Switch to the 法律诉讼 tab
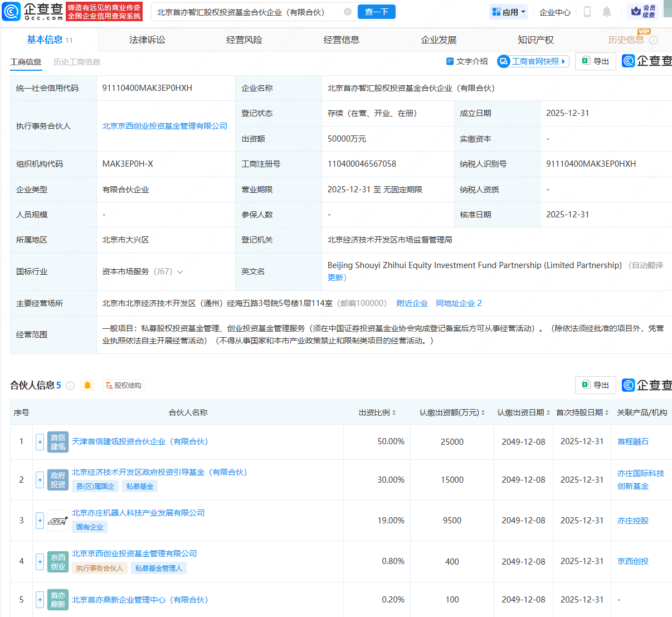Screen dimensions: 672x617 coord(147,40)
